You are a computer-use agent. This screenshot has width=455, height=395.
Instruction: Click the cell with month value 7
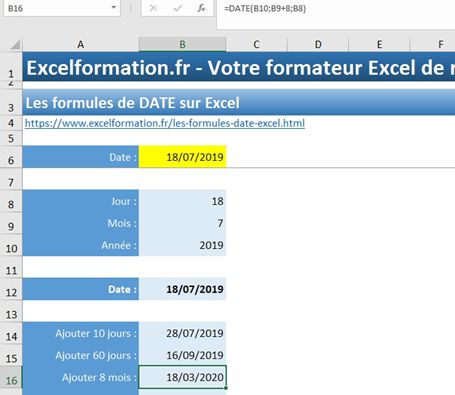coord(182,223)
